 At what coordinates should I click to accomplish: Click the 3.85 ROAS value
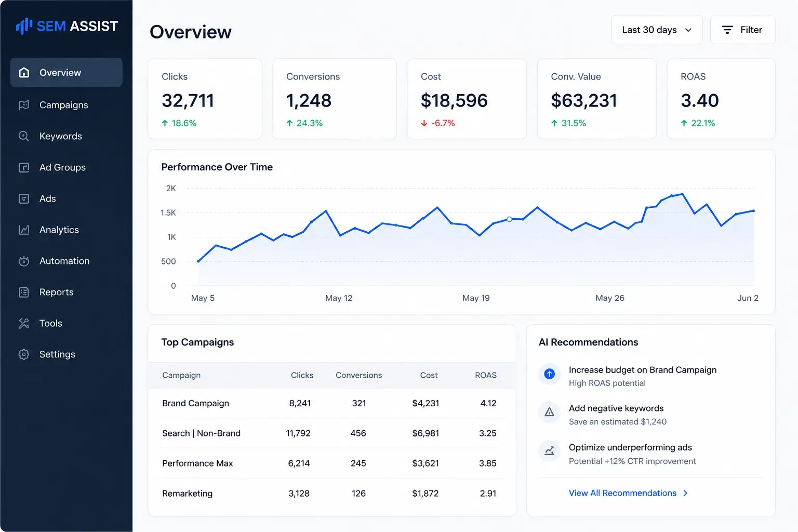point(488,463)
